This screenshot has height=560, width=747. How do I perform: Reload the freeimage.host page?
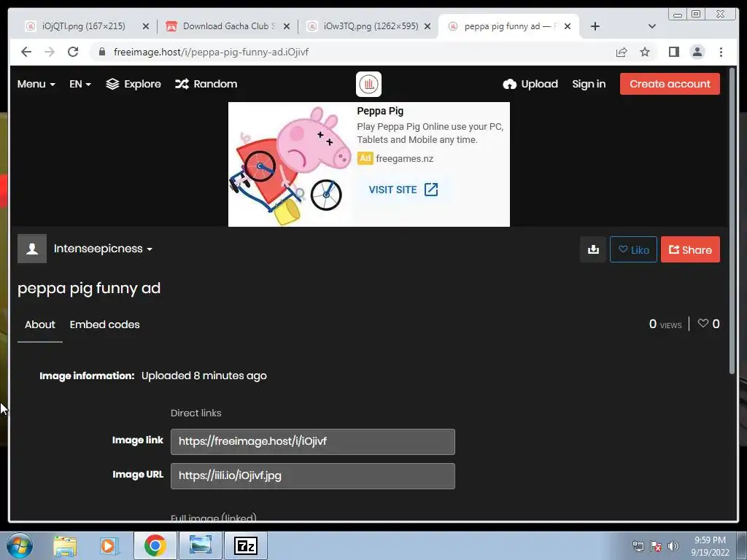point(73,52)
